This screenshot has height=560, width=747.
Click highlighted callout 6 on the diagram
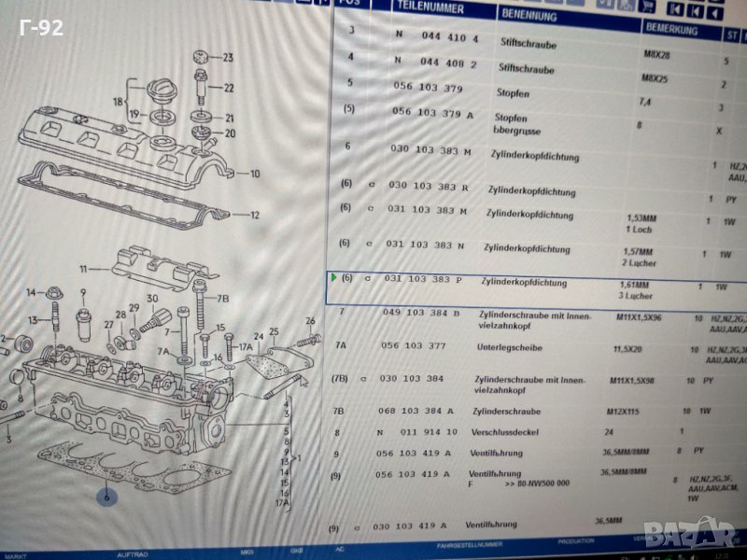(x=107, y=497)
